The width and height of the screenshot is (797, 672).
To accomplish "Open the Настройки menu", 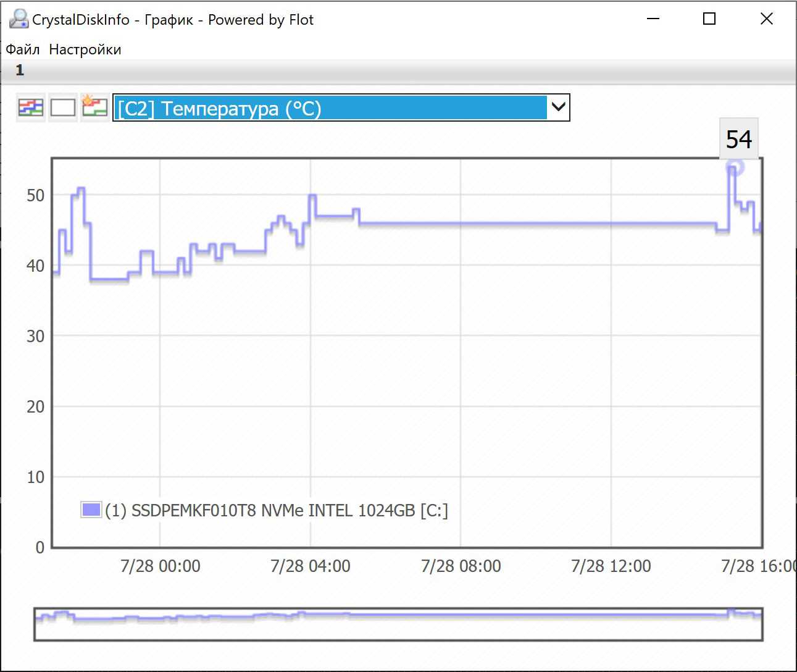I will (85, 49).
